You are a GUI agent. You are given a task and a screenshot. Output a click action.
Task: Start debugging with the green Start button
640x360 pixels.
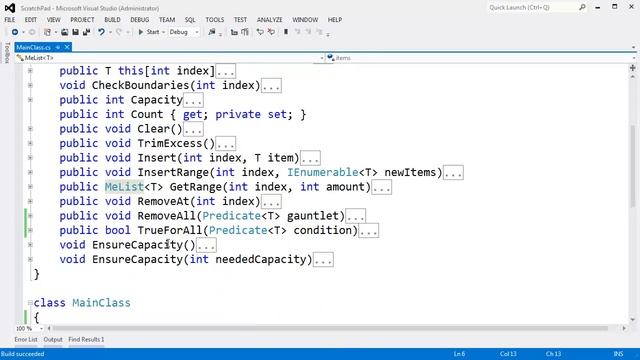point(149,32)
